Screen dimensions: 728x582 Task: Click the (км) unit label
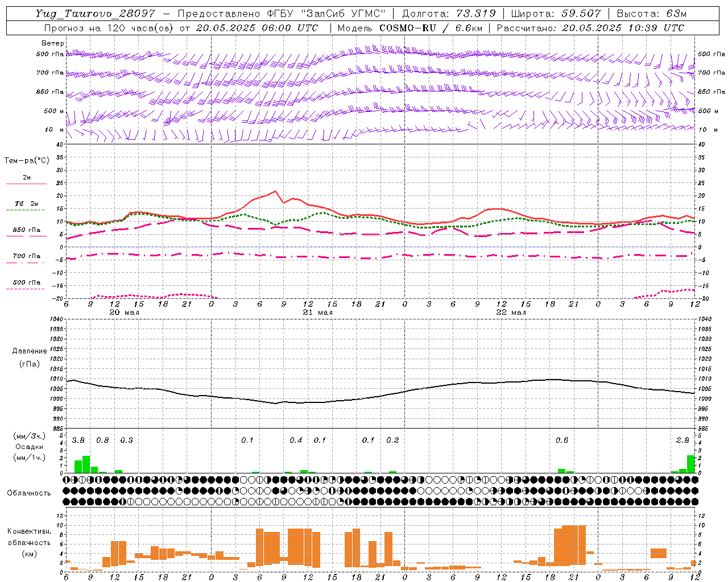click(x=30, y=554)
